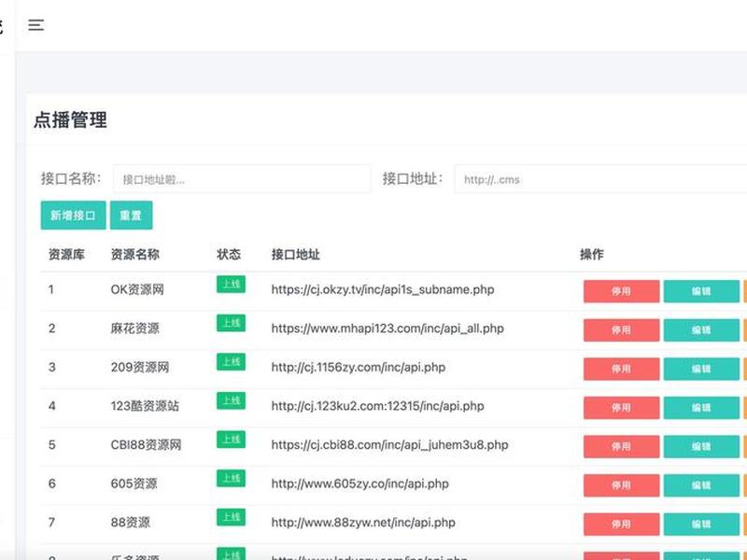The height and width of the screenshot is (560, 747).
Task: Disable 123酷资源站 via 停用 button
Action: 621,408
